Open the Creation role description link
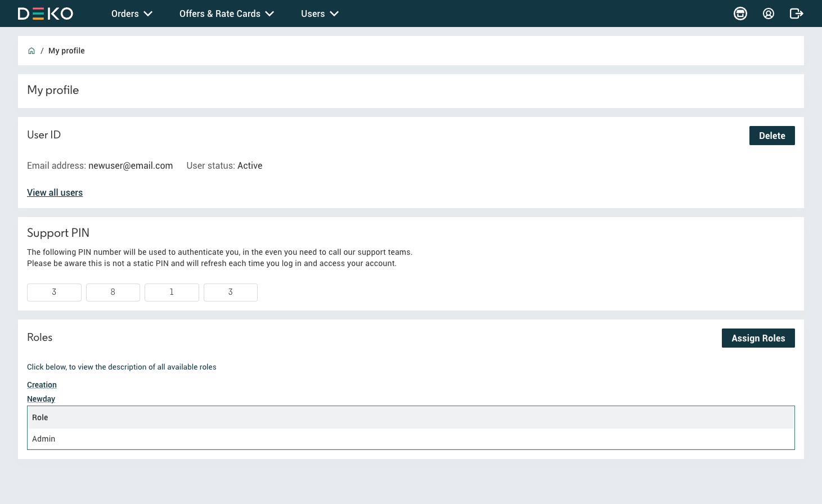822x504 pixels. (x=42, y=385)
